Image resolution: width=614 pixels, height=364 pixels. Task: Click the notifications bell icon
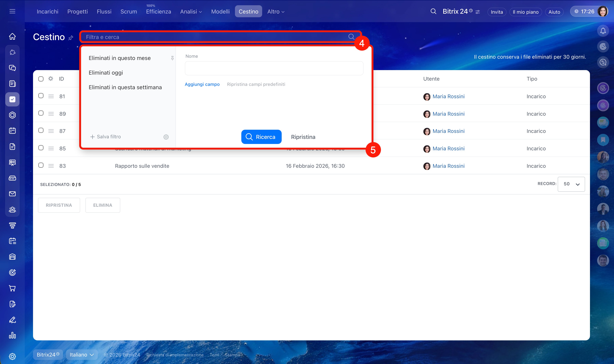(x=603, y=31)
